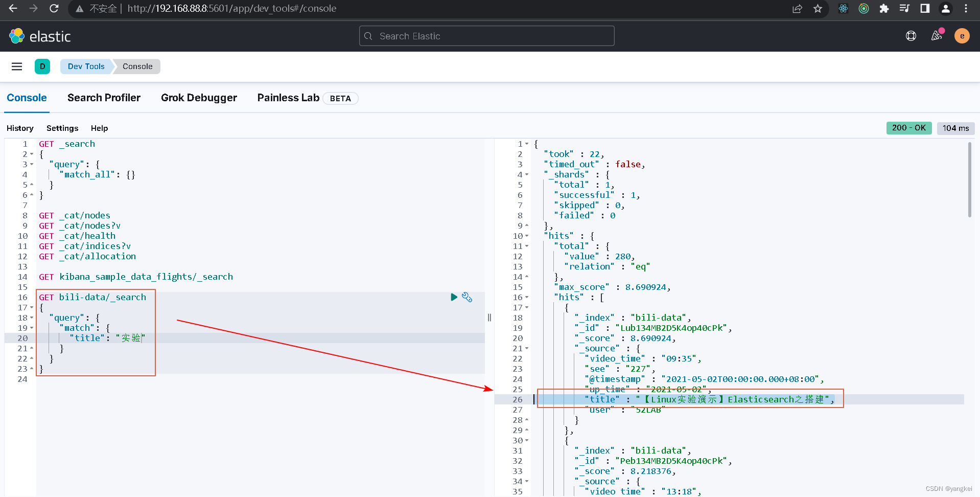This screenshot has height=497, width=980.
Task: Click the "@timestamp" response line
Action: (x=704, y=379)
